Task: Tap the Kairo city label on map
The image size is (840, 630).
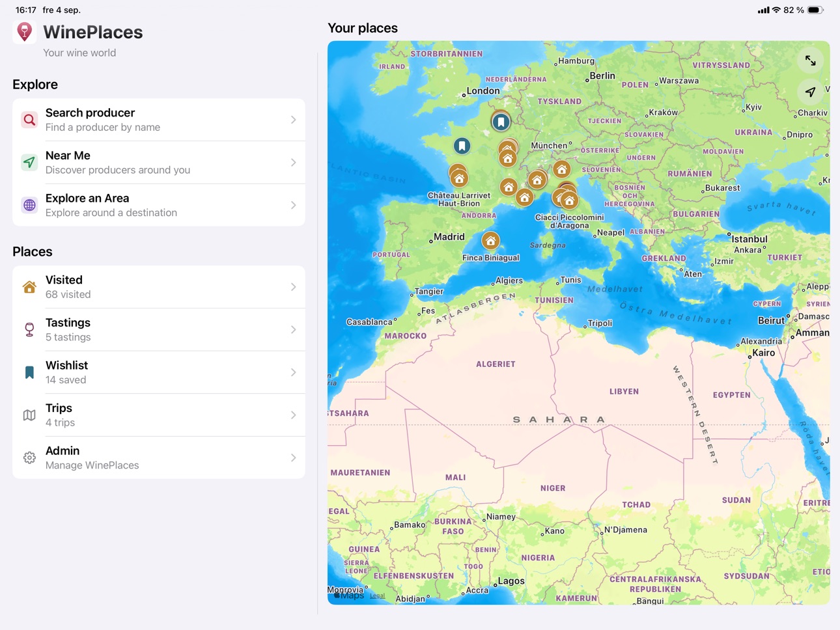Action: pyautogui.click(x=764, y=353)
